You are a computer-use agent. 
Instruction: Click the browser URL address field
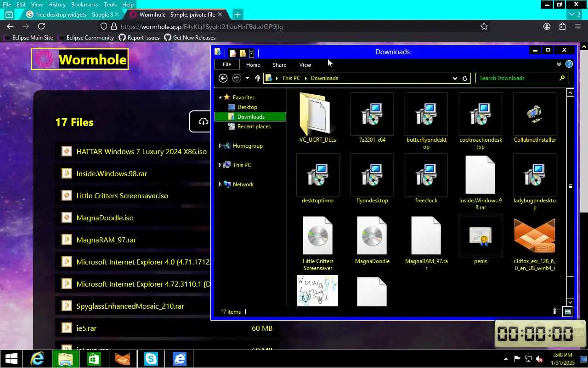(x=294, y=27)
